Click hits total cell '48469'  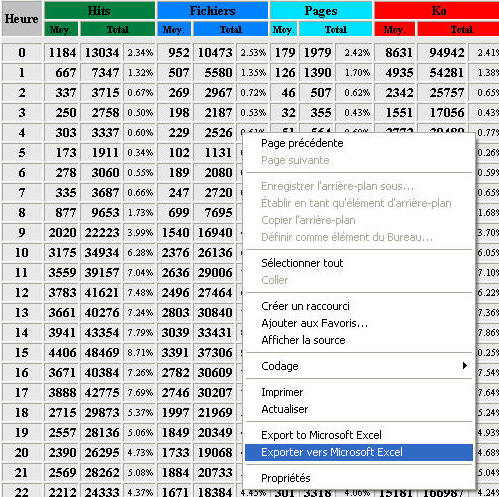pyautogui.click(x=101, y=353)
